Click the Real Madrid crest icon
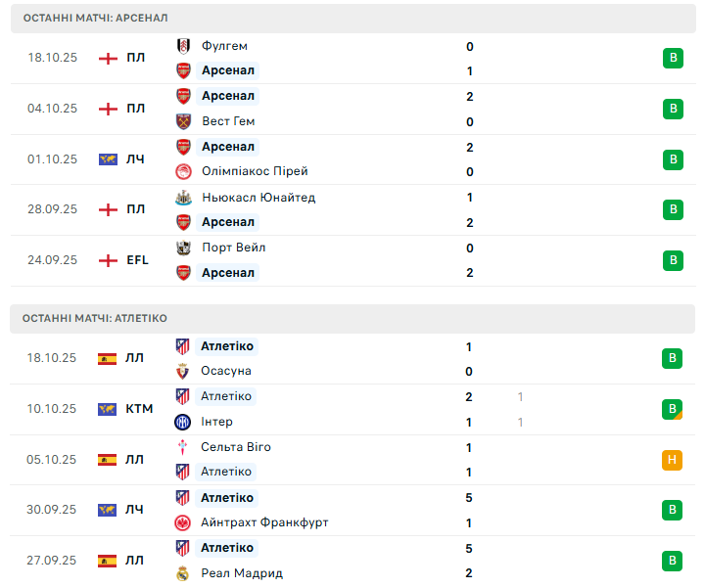 click(183, 573)
